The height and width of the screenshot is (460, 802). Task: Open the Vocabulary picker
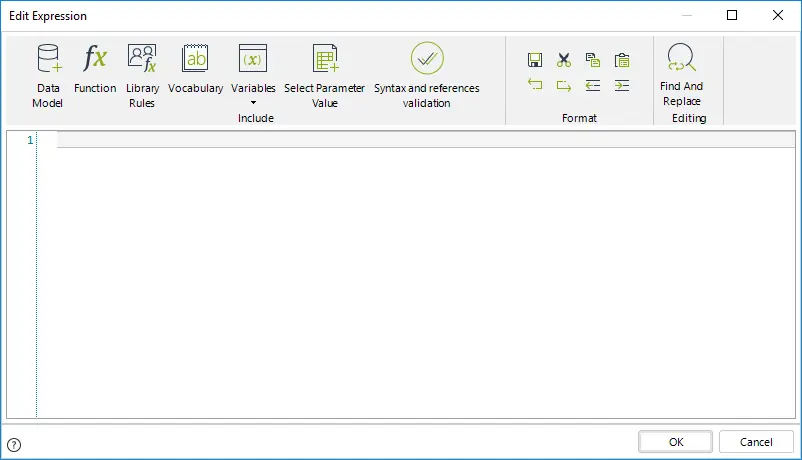click(x=195, y=69)
